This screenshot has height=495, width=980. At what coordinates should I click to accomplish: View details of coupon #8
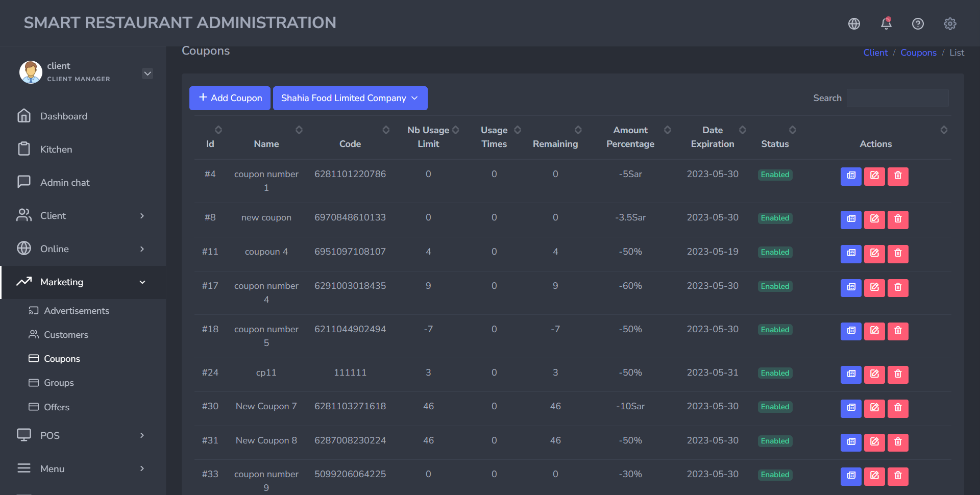[x=851, y=219]
